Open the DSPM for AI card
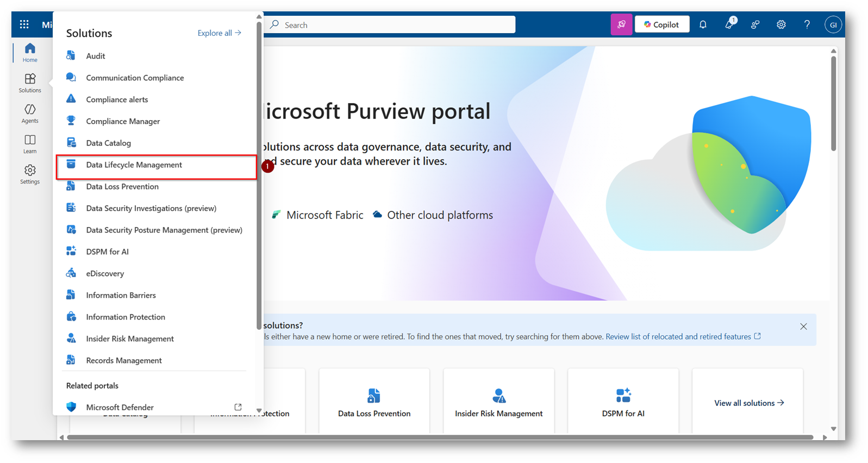 623,401
